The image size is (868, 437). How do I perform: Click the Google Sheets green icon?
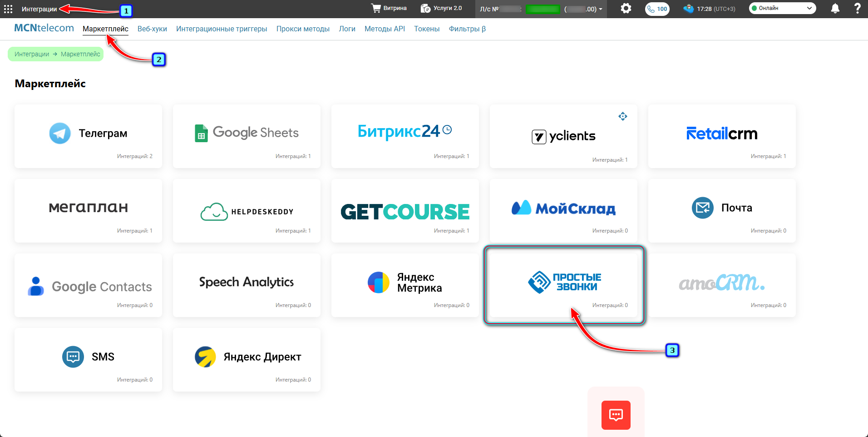point(201,133)
